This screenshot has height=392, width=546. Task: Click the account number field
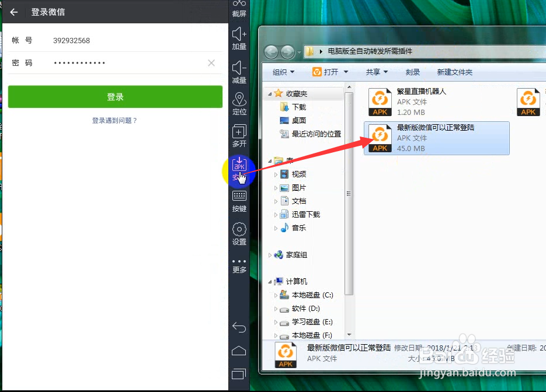tap(115, 41)
